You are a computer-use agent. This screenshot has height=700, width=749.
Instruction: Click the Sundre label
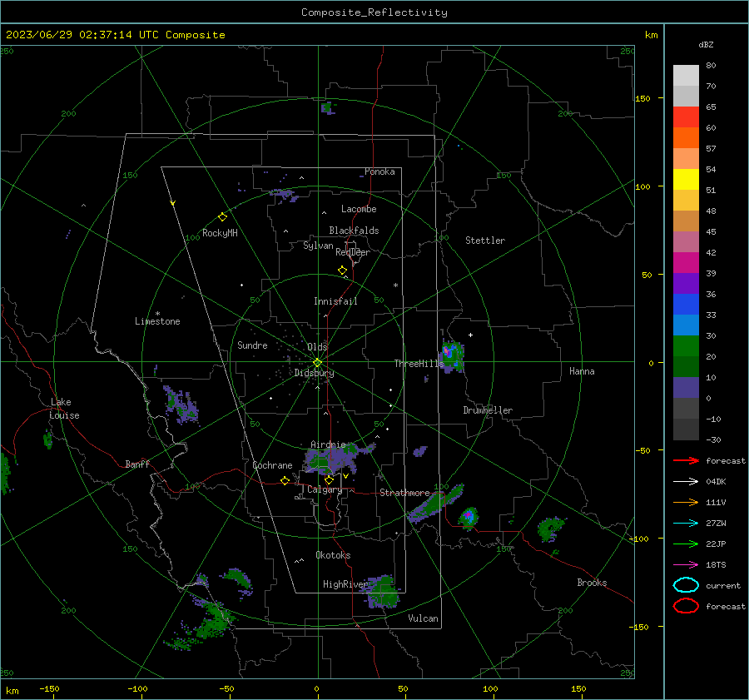click(252, 345)
